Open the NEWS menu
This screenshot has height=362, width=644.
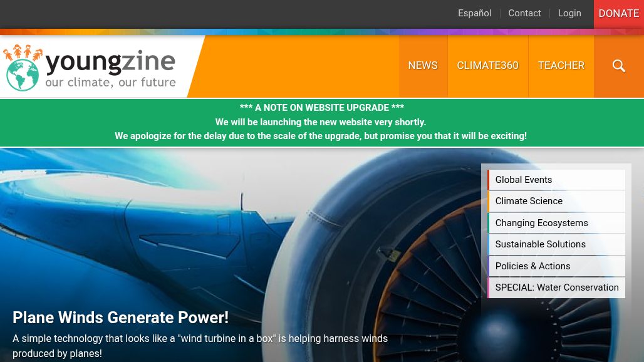pyautogui.click(x=423, y=66)
